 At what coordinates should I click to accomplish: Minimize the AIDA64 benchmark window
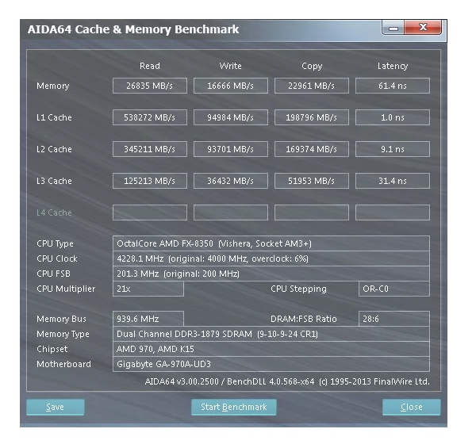click(x=393, y=29)
